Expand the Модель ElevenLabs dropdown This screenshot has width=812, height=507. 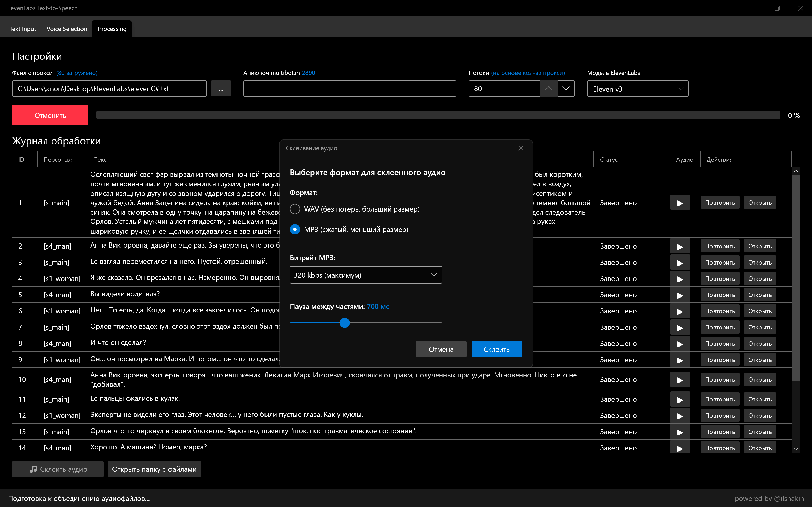[638, 89]
